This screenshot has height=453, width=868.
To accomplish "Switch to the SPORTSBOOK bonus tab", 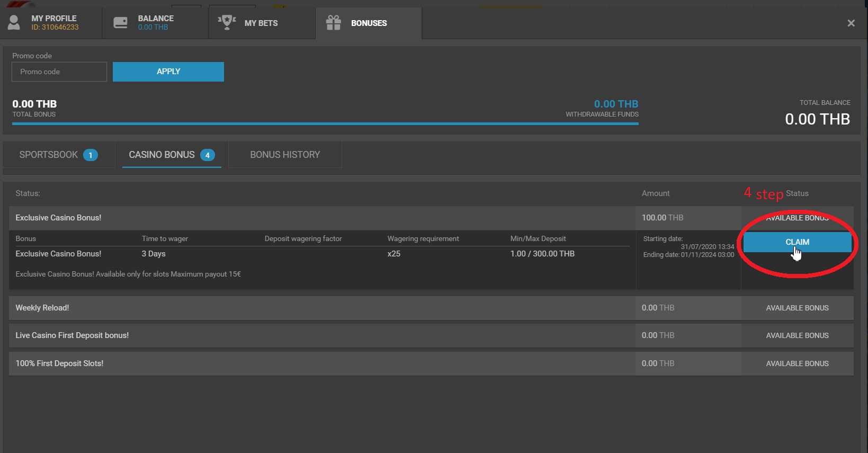I will [x=59, y=155].
